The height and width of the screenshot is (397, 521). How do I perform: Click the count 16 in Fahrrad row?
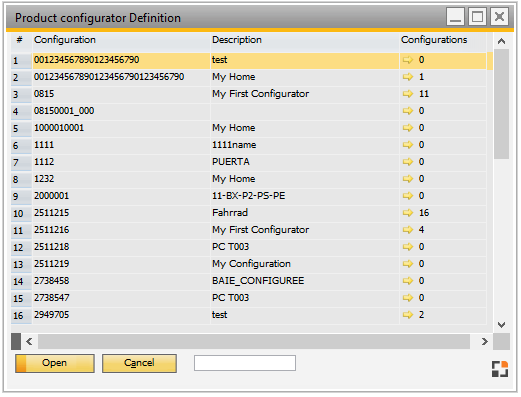tap(424, 213)
